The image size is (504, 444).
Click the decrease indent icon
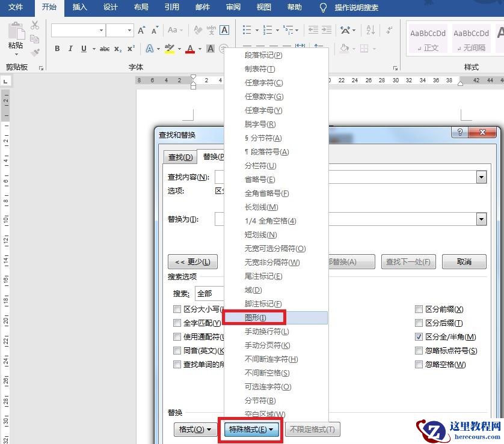click(x=313, y=30)
